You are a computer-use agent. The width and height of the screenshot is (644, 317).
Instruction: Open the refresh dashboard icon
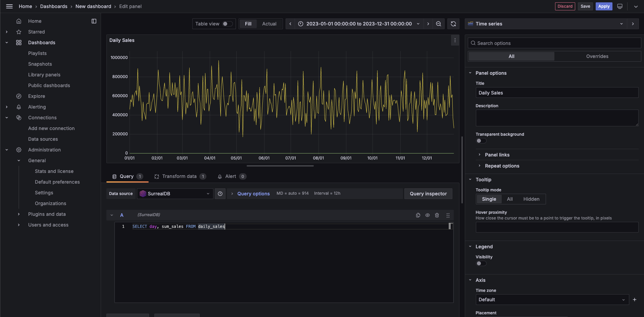[x=453, y=23]
